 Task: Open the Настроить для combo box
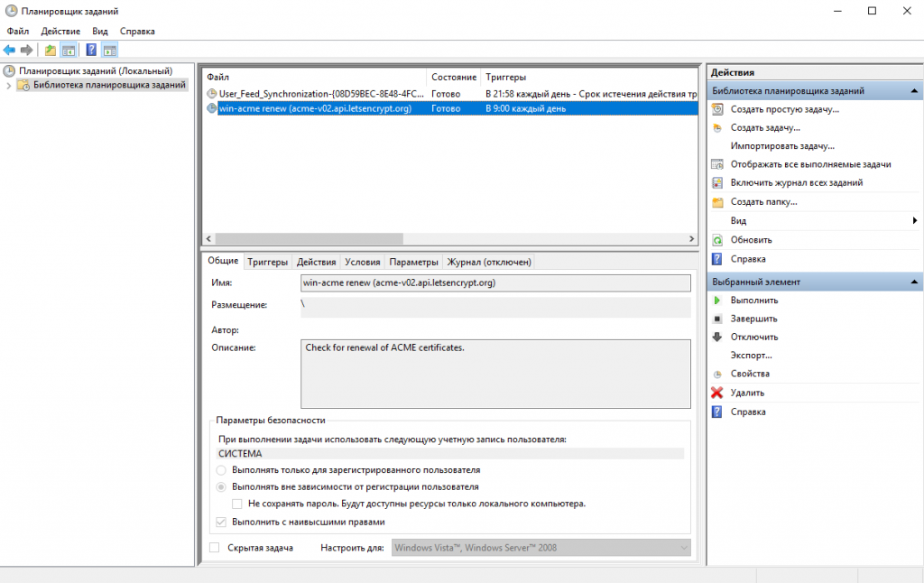point(541,548)
